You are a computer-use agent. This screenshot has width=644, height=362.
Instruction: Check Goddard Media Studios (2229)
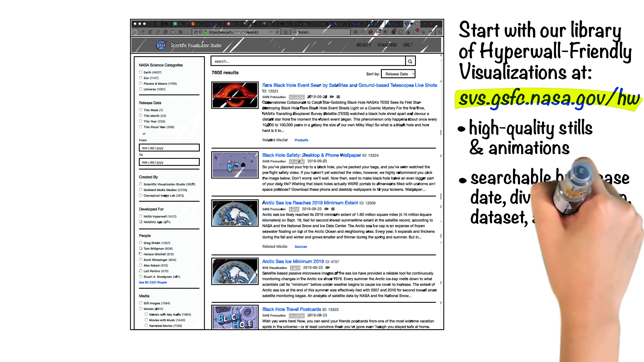(141, 190)
